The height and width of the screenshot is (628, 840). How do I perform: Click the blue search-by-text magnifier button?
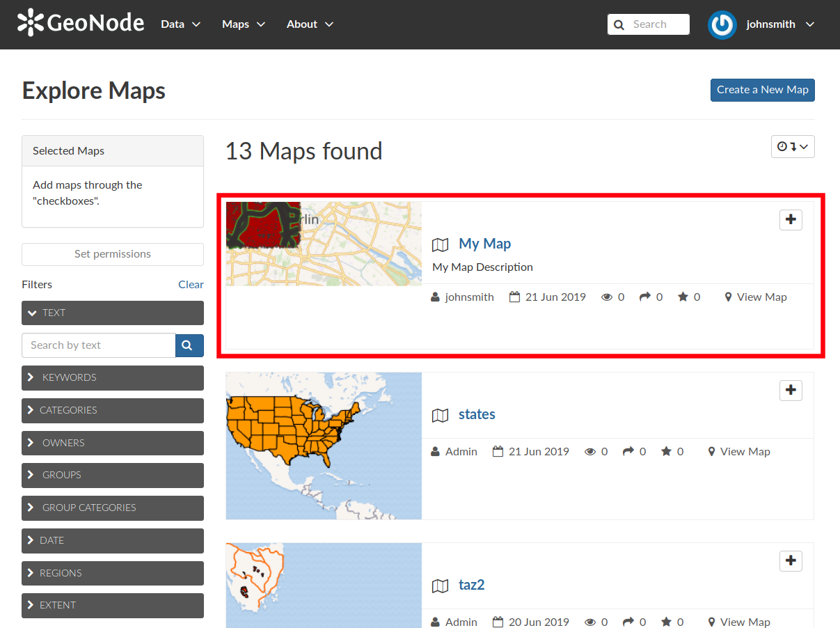(x=189, y=345)
